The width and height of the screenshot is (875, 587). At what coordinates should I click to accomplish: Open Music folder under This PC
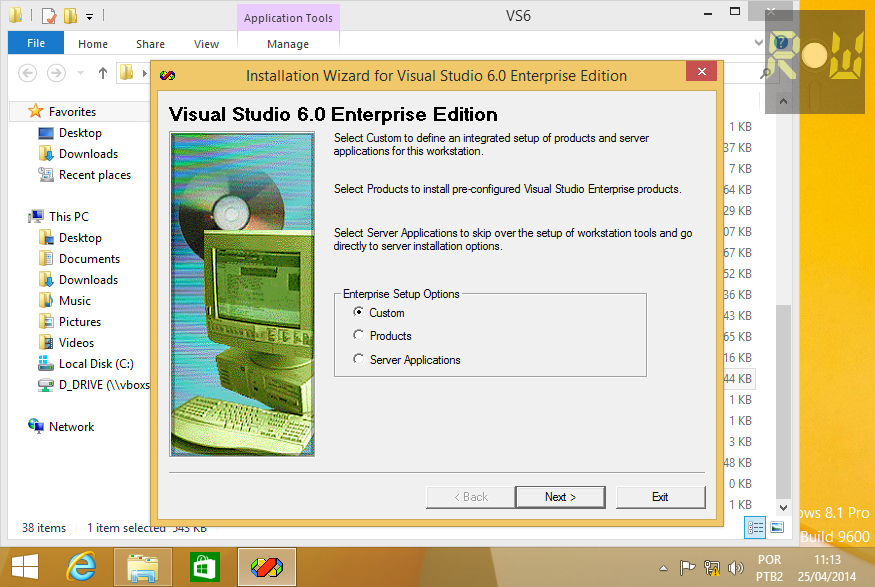75,301
